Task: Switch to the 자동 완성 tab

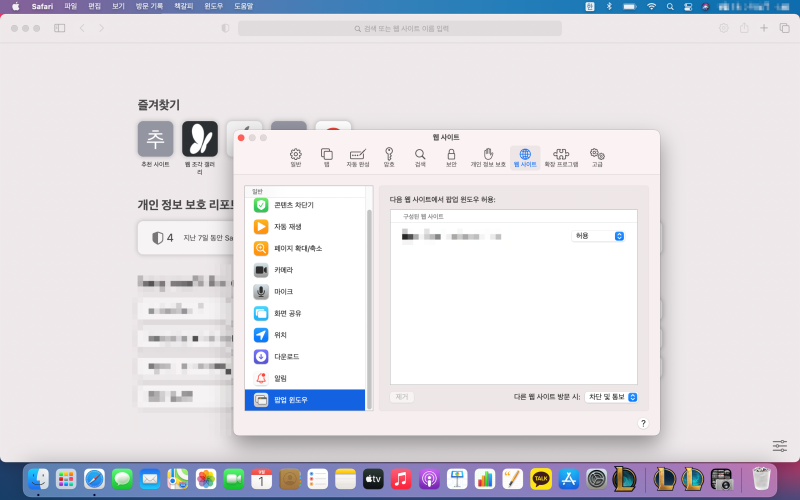Action: (x=358, y=158)
